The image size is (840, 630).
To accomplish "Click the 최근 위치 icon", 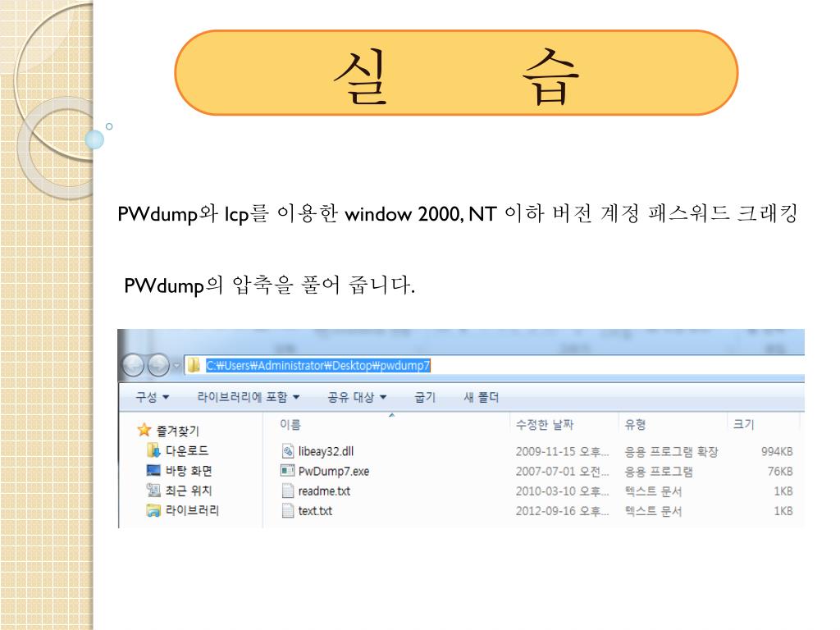I will tap(153, 490).
